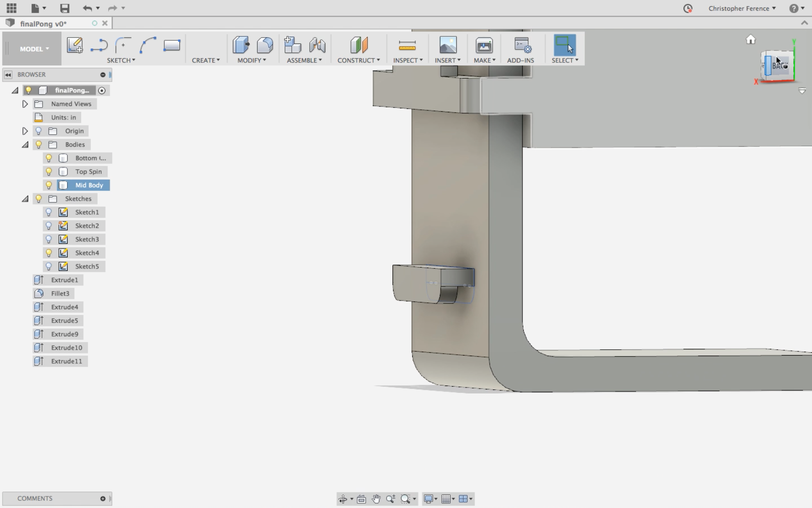Screen dimensions: 812x508
Task: Select the Create Sketch tool
Action: pyautogui.click(x=74, y=46)
